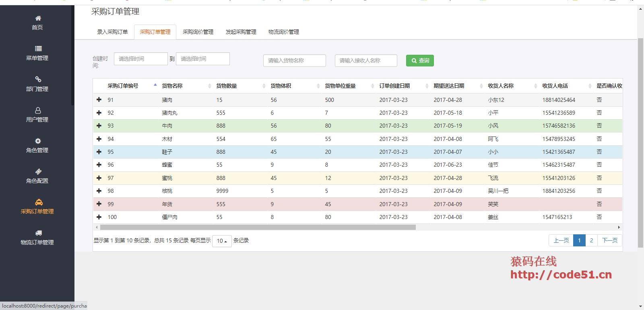The width and height of the screenshot is (644, 310).
Task: Expand the plus icon for order 95
Action: (99, 152)
